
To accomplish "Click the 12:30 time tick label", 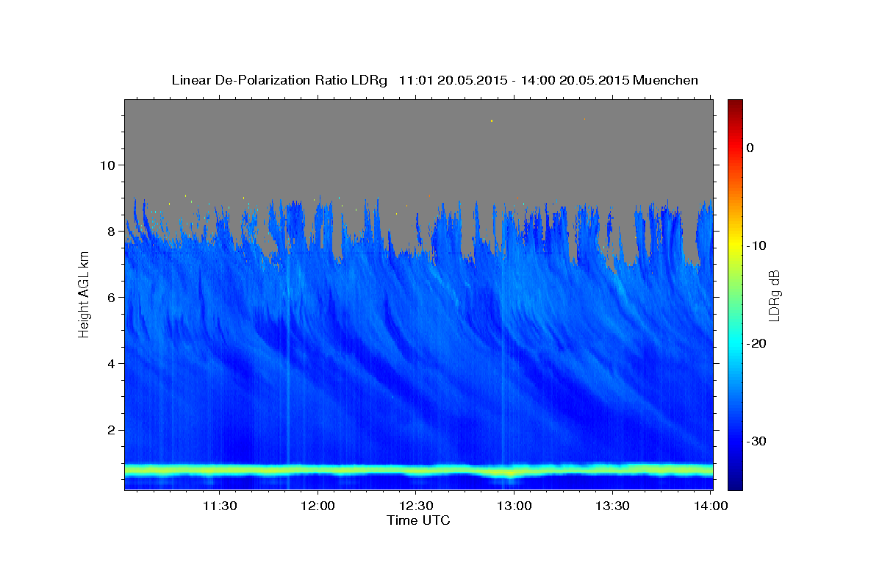I will [x=416, y=506].
